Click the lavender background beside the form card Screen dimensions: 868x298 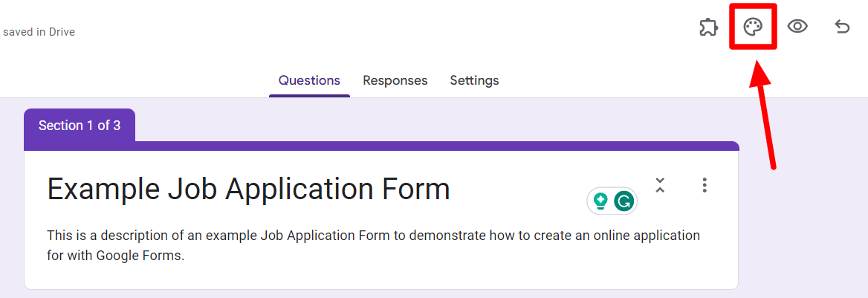click(x=803, y=221)
